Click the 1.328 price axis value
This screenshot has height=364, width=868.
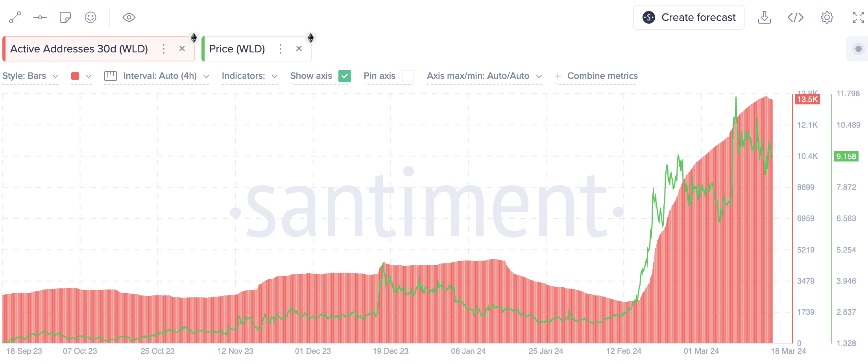pyautogui.click(x=846, y=343)
